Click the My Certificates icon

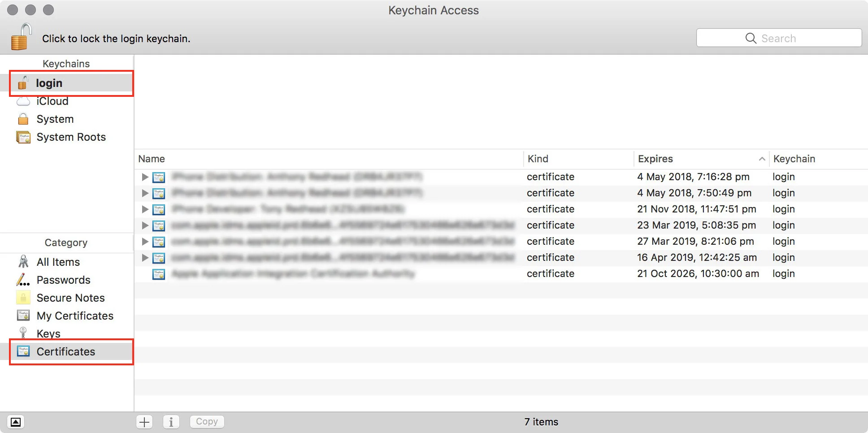23,316
